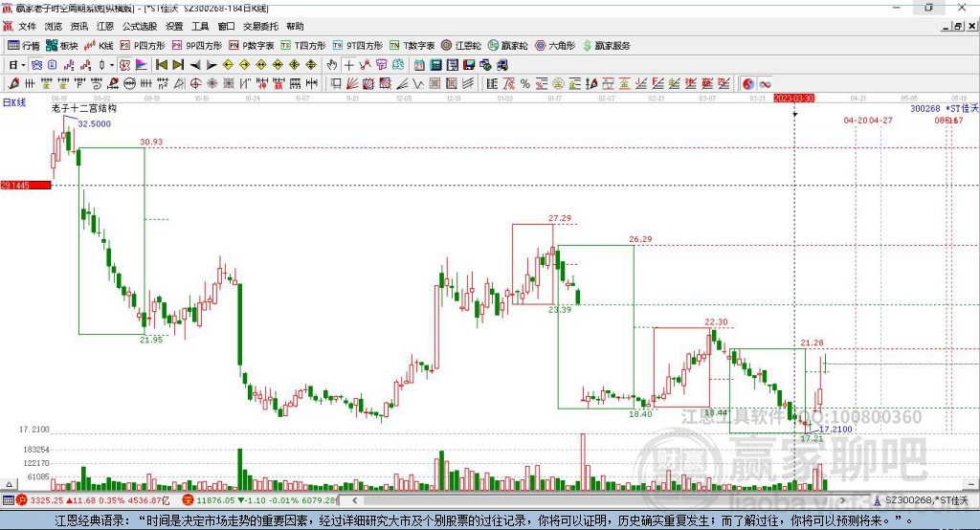Click the 32.5000 high price label
Viewport: 980px width, 530px height.
click(95, 123)
